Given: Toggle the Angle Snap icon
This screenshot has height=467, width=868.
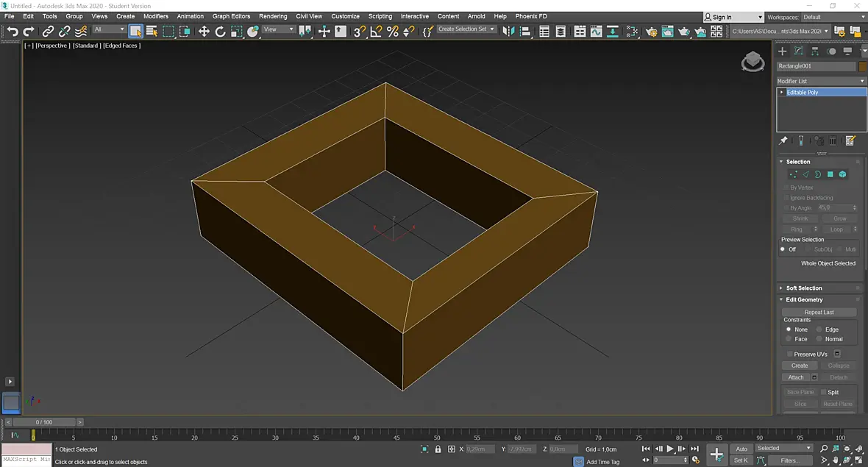Looking at the screenshot, I should [376, 32].
